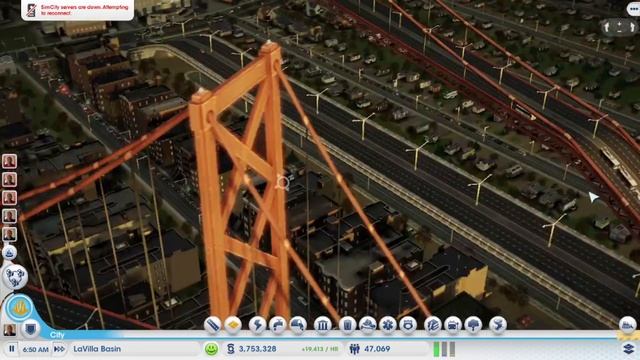Switch to Region view globe icon
Screen dimensions: 640x360
[x=15, y=277]
